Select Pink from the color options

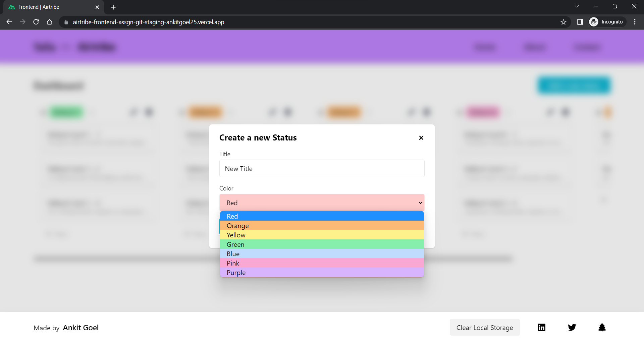pos(322,263)
